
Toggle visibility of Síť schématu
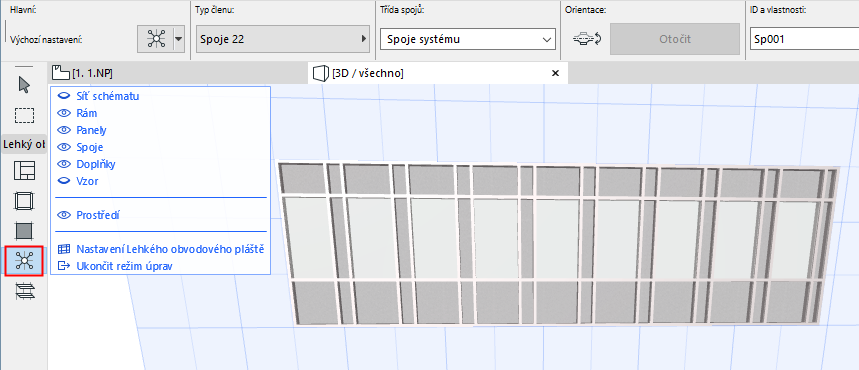[x=64, y=96]
